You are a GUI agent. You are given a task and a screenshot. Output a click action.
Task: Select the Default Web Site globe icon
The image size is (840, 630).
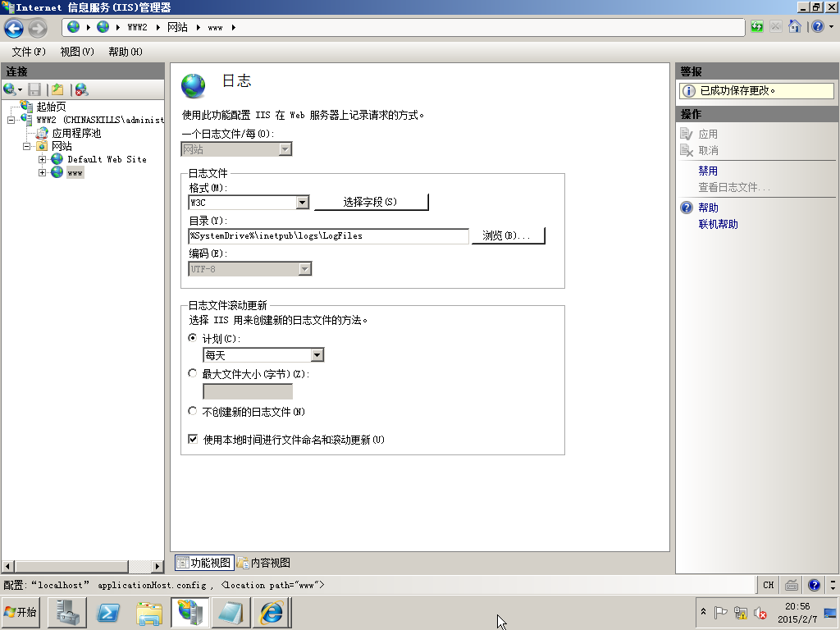click(57, 159)
